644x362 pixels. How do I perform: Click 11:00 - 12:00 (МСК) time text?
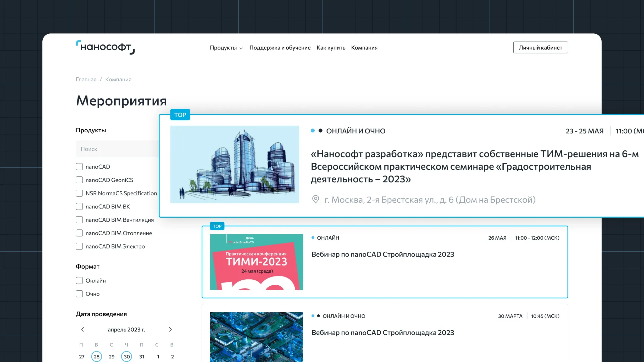click(x=537, y=238)
